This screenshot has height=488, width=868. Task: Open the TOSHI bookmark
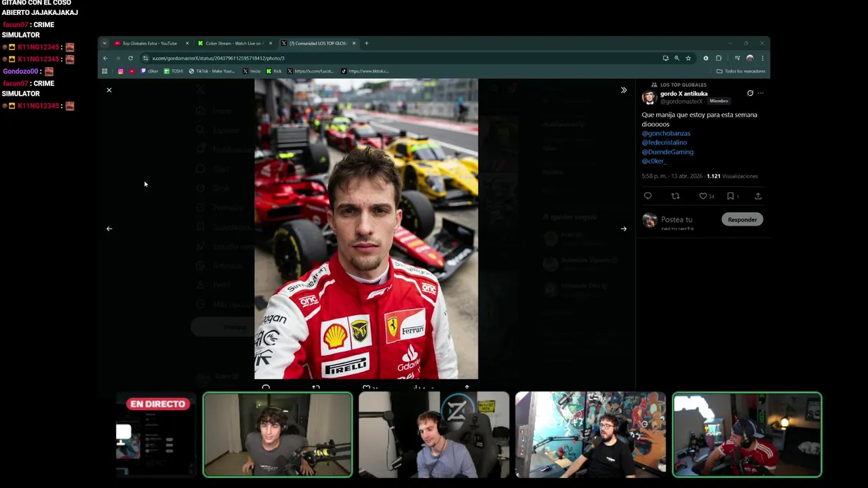pos(174,71)
